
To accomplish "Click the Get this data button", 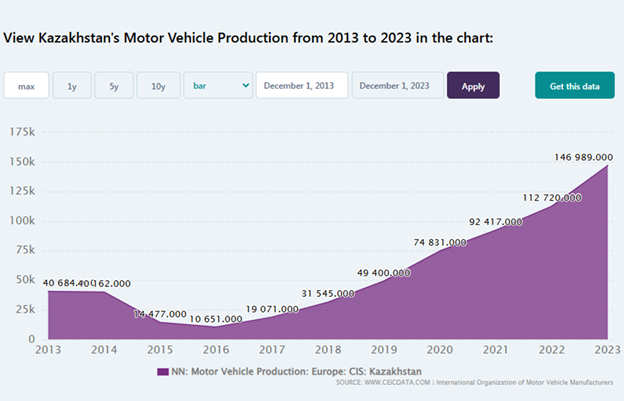I will (x=575, y=86).
